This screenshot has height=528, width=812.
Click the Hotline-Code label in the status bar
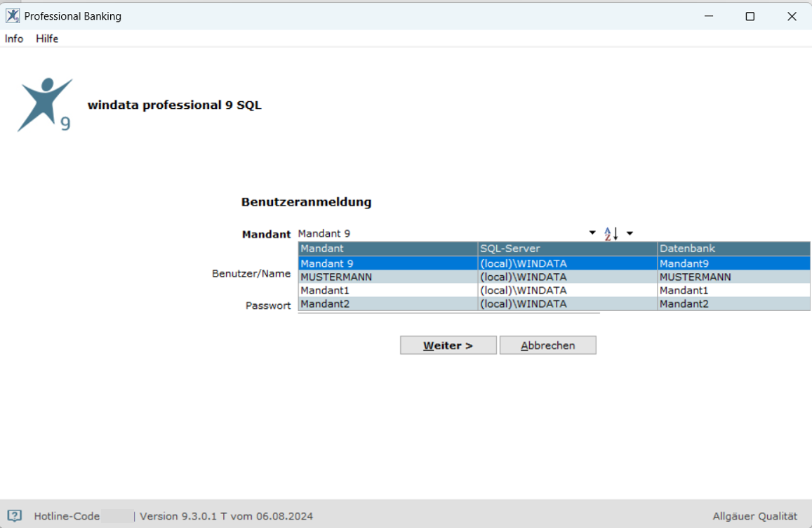pos(67,516)
